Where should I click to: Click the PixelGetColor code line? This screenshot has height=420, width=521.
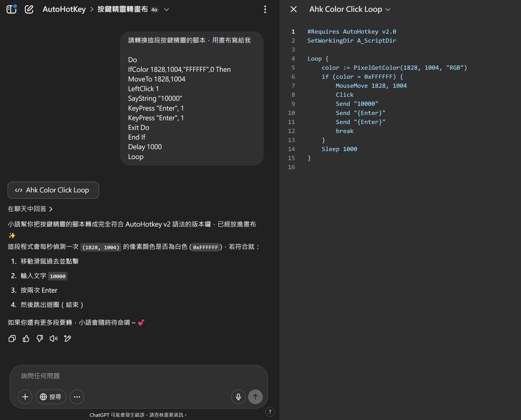pos(394,68)
